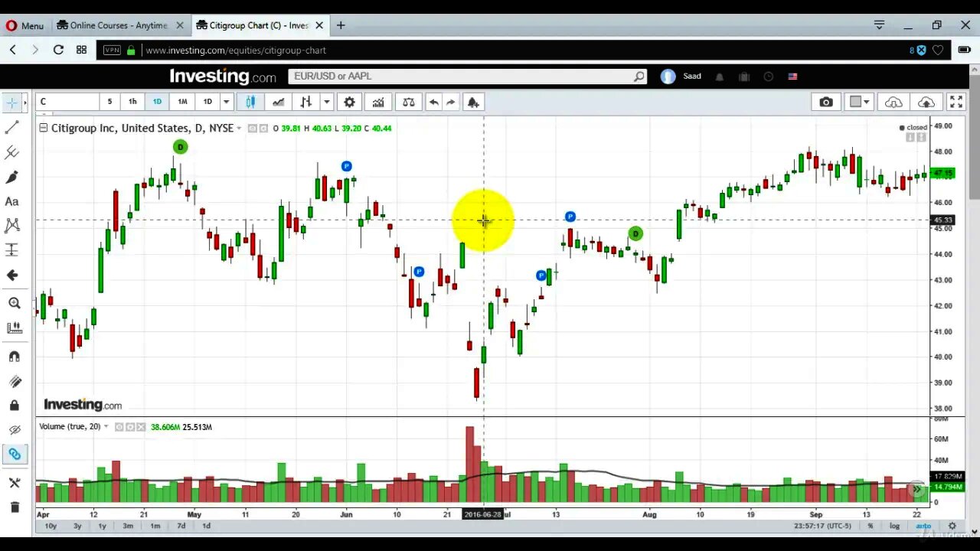Open the indicators menu
The height and width of the screenshot is (551, 980).
[x=378, y=102]
